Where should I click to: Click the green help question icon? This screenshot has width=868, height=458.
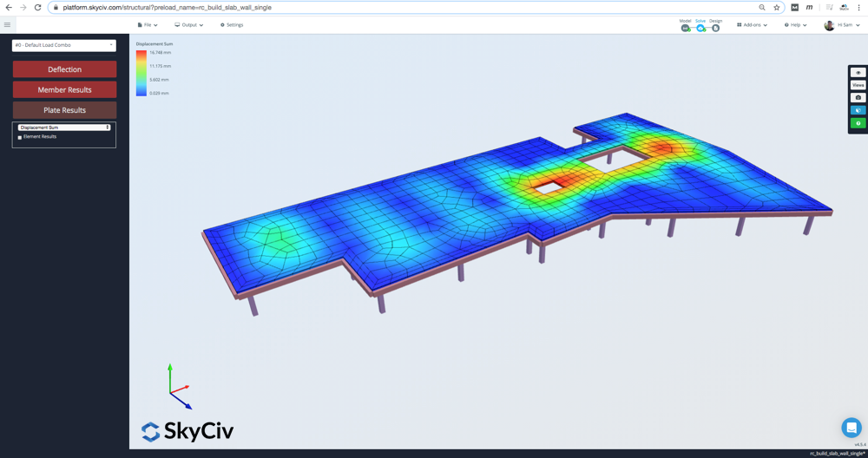pyautogui.click(x=858, y=123)
